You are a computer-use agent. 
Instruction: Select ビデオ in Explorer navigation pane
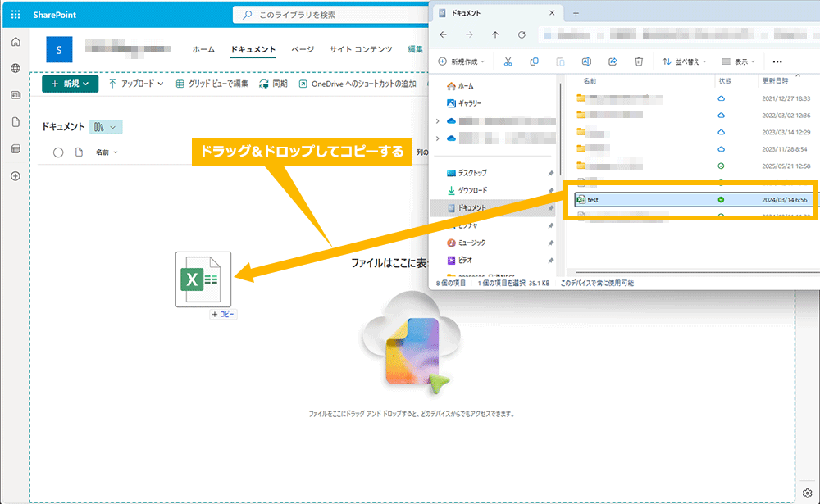tap(460, 260)
